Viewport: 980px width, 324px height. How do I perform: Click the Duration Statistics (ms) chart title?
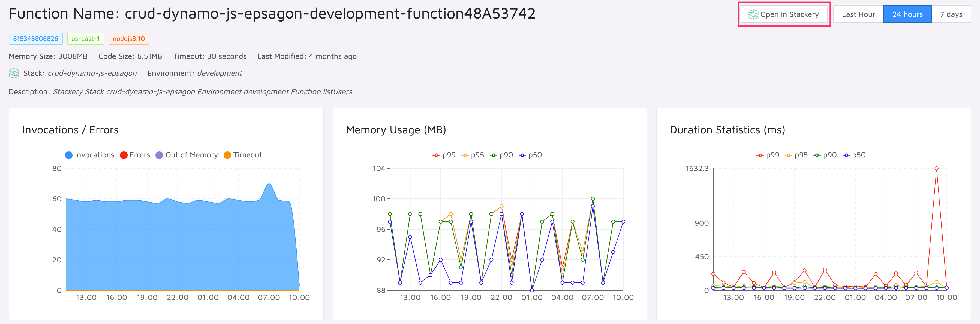click(x=728, y=130)
